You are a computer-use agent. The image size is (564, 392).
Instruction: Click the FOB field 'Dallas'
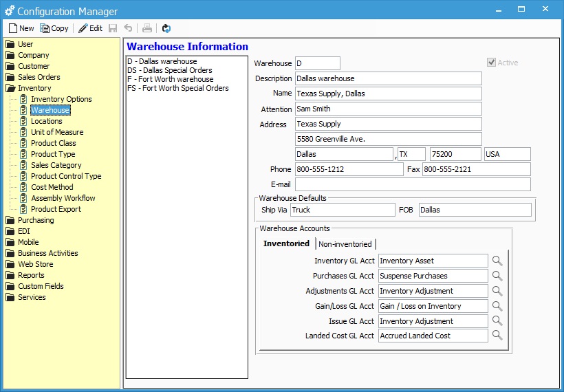(x=475, y=210)
